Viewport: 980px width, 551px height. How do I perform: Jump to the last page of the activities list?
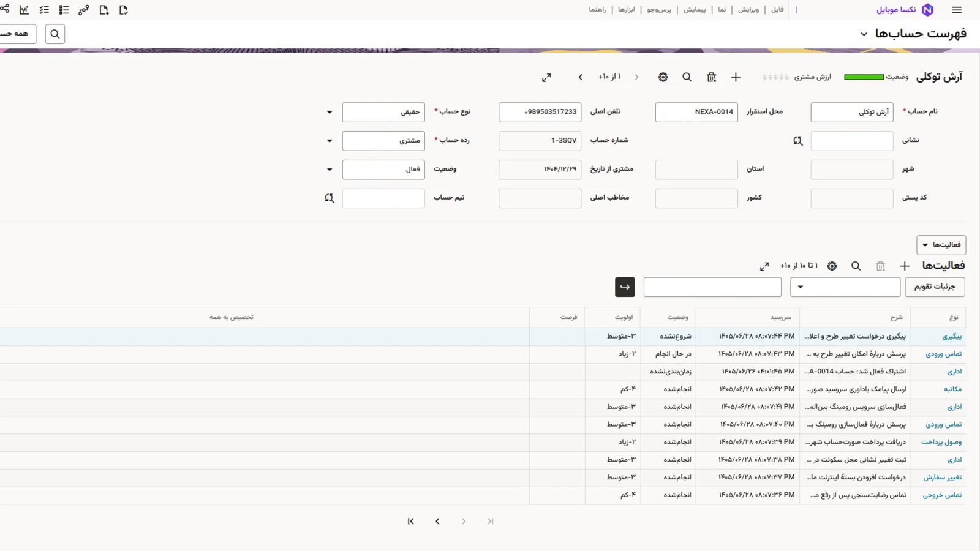[411, 522]
